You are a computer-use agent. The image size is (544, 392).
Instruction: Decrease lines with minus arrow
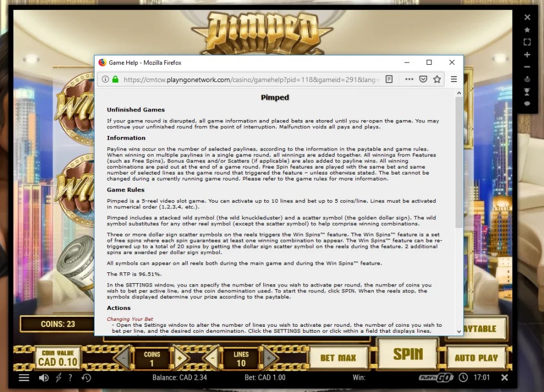click(x=212, y=358)
